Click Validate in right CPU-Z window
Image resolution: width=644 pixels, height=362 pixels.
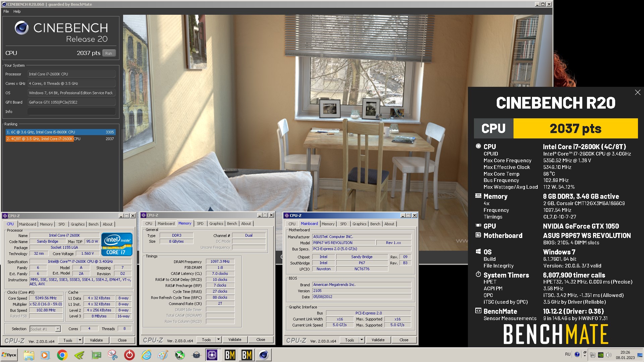(378, 340)
